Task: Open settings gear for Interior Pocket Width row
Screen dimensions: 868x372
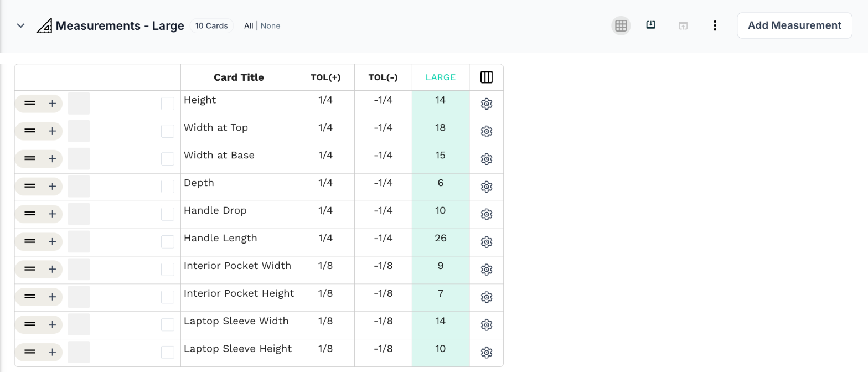Action: coord(487,270)
